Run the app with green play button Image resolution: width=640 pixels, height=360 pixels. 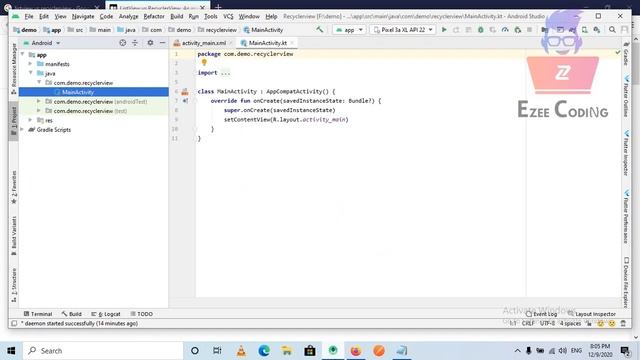pos(444,30)
